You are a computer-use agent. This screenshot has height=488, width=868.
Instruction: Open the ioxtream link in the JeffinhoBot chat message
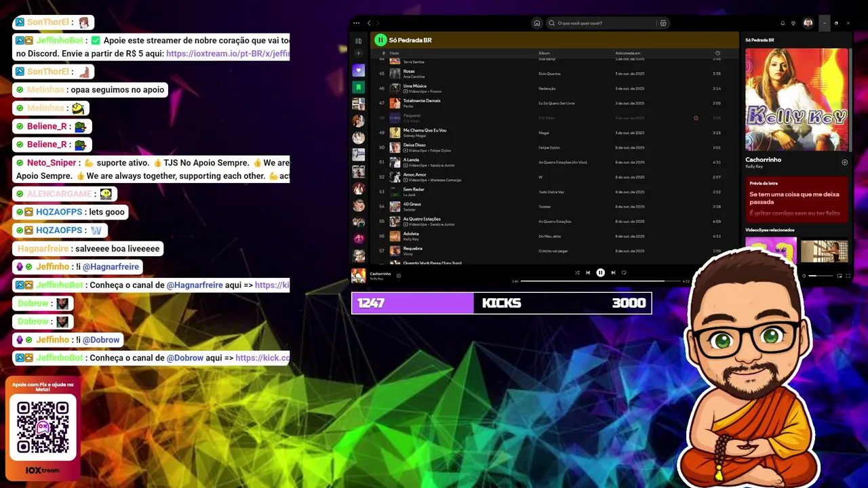tap(228, 54)
